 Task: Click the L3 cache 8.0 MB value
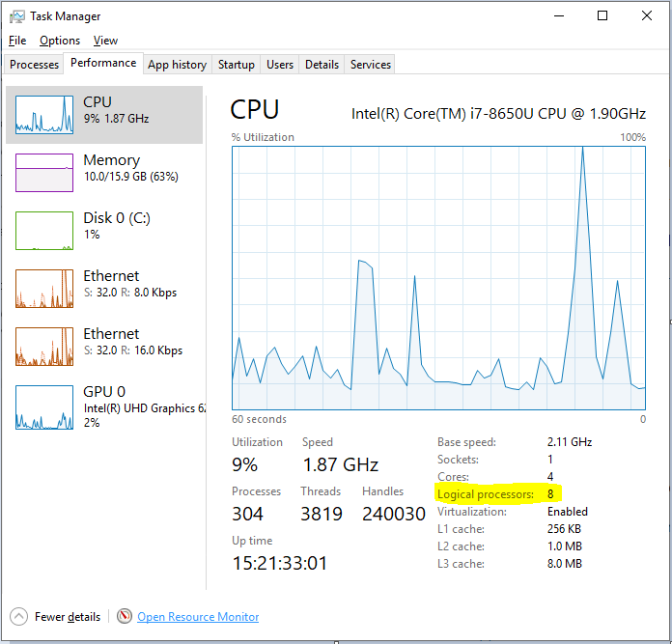point(565,564)
